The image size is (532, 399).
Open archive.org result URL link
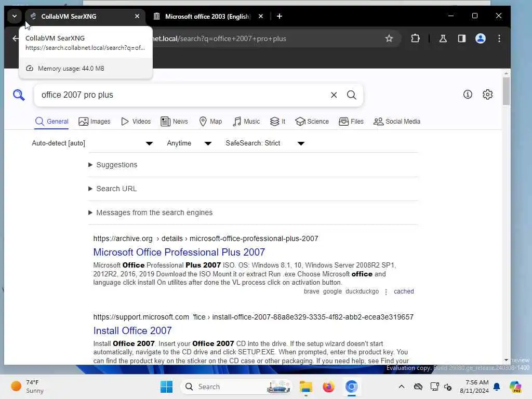206,238
